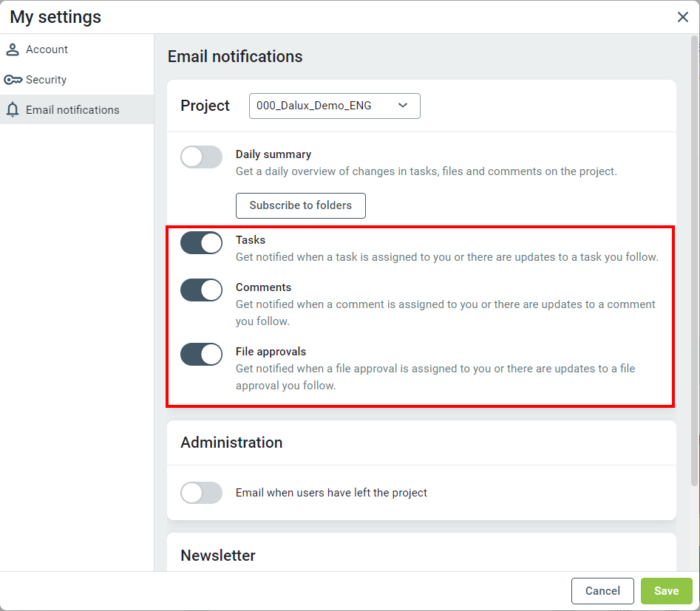The image size is (700, 611).
Task: Save the settings with the green button
Action: point(666,591)
